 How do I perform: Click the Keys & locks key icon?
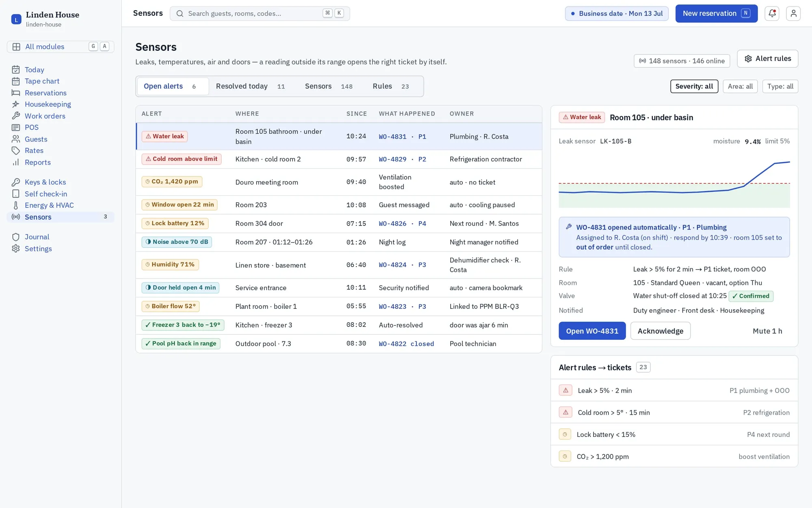point(16,182)
